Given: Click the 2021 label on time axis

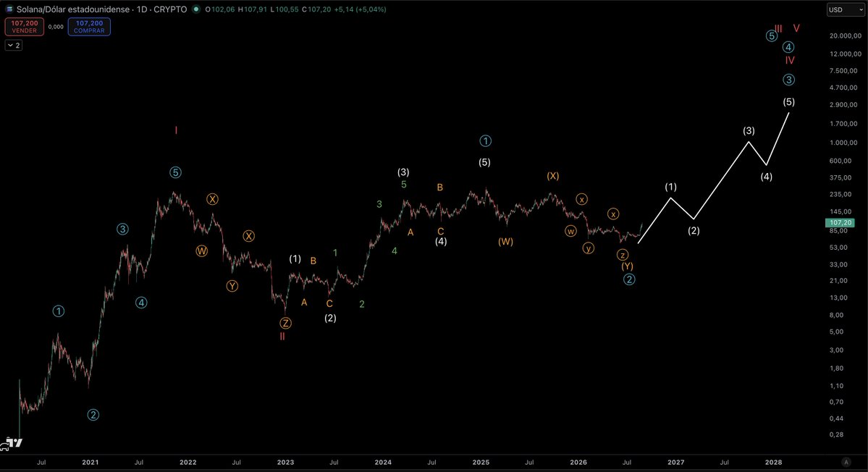Looking at the screenshot, I should pyautogui.click(x=90, y=462).
